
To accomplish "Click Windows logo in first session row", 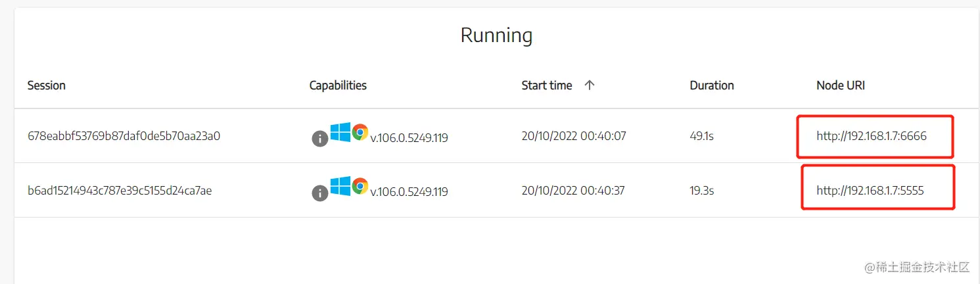I will 340,133.
